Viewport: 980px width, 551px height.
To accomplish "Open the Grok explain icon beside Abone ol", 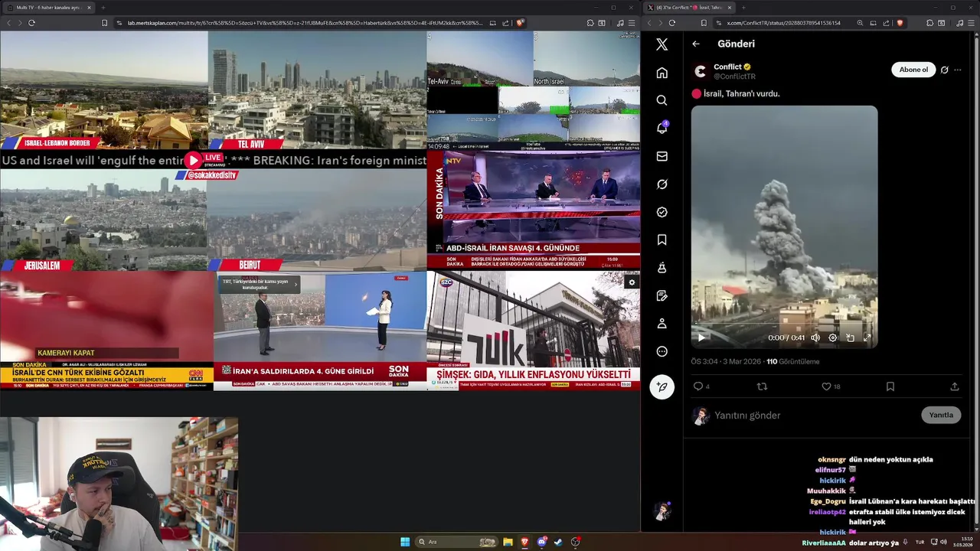I will coord(944,70).
